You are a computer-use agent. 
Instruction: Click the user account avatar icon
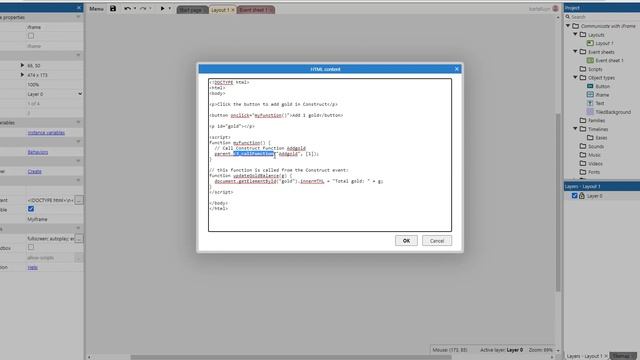click(556, 9)
